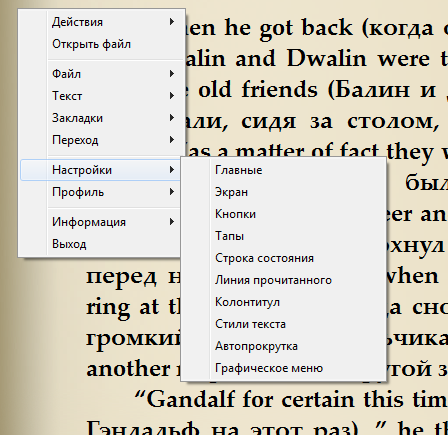The width and height of the screenshot is (448, 435).
Task: Open Экран settings
Action: pos(283,192)
